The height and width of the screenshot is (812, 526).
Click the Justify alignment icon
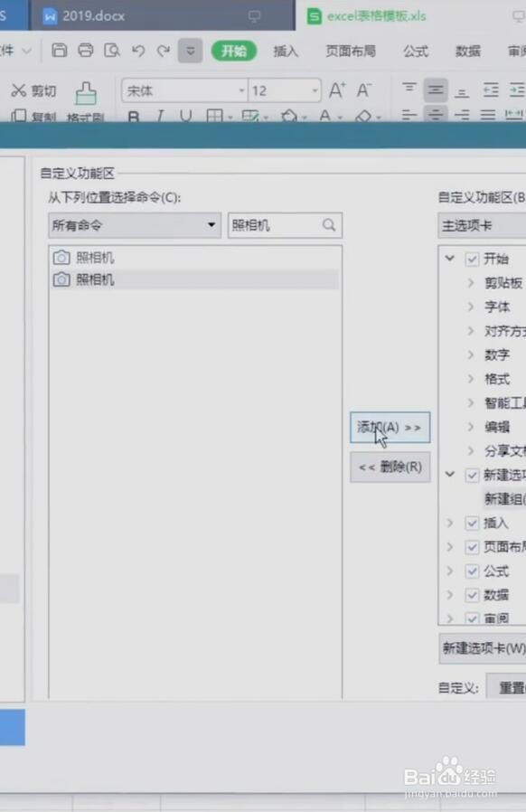point(488,115)
